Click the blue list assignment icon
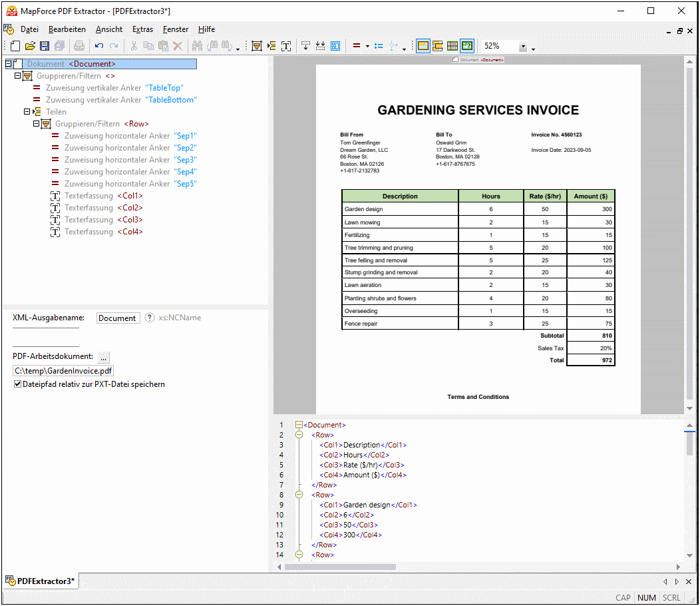Image resolution: width=700 pixels, height=606 pixels. tap(379, 46)
